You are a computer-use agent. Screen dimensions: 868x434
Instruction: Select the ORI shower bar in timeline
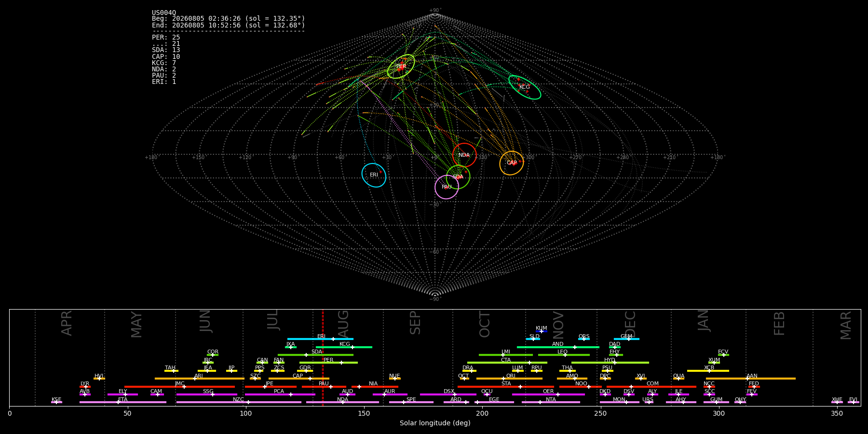(x=509, y=379)
